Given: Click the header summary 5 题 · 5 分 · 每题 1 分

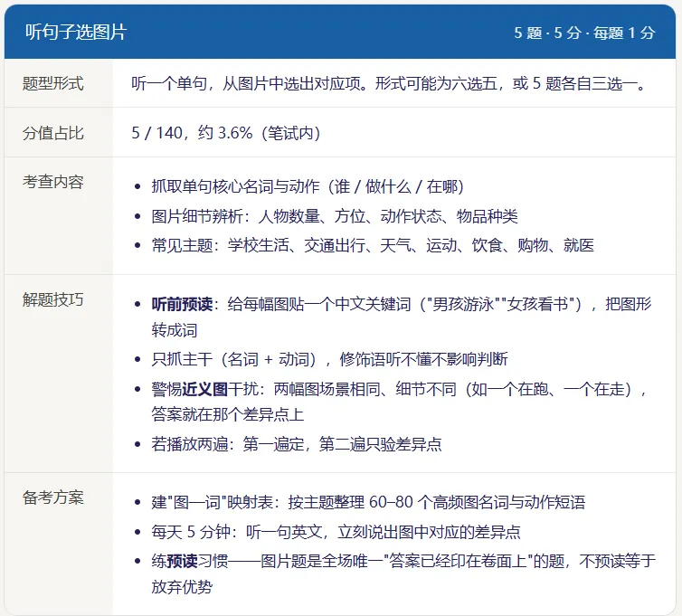Looking at the screenshot, I should pos(584,33).
